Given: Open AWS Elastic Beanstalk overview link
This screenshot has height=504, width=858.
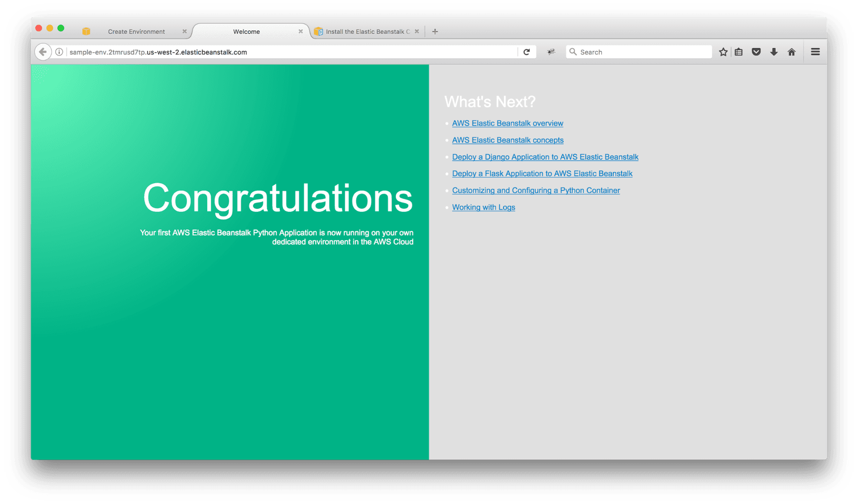Looking at the screenshot, I should [x=508, y=123].
